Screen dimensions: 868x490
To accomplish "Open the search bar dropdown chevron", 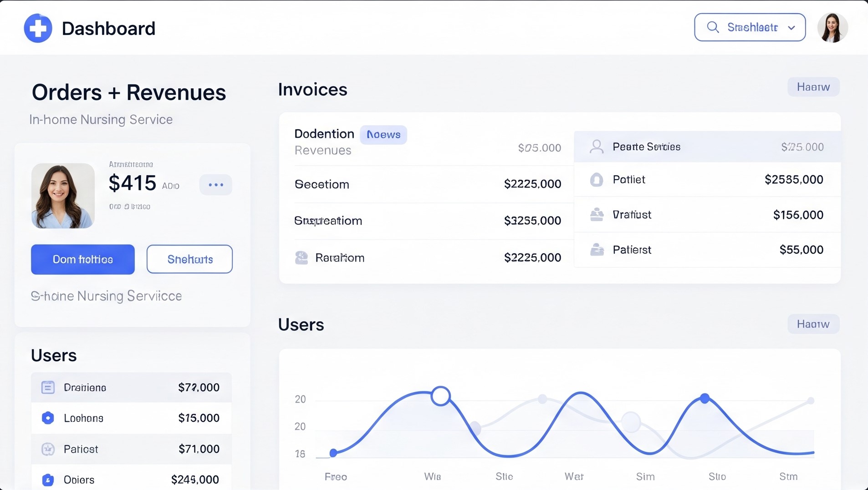I will pyautogui.click(x=791, y=27).
